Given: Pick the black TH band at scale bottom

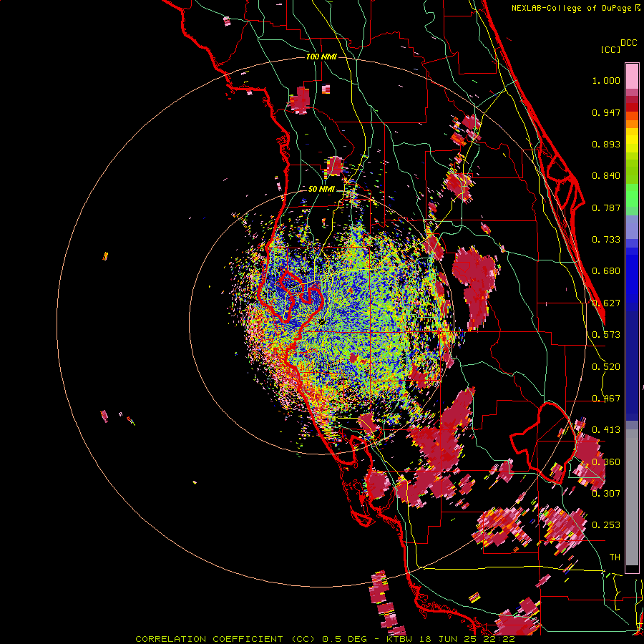Looking at the screenshot, I should click(x=632, y=568).
